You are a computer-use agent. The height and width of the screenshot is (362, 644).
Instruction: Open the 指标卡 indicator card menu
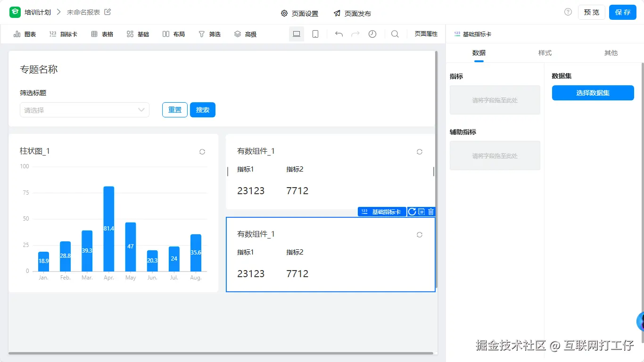[63, 34]
